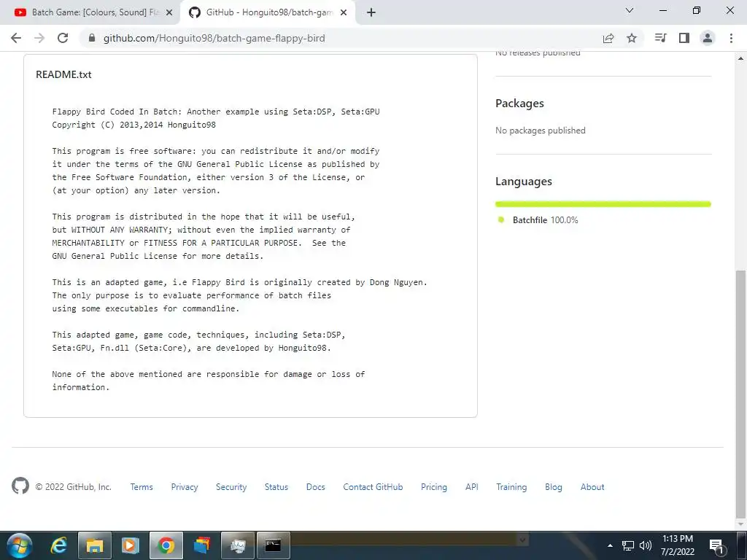This screenshot has height=560, width=747.
Task: Click the Packages heading
Action: (519, 104)
